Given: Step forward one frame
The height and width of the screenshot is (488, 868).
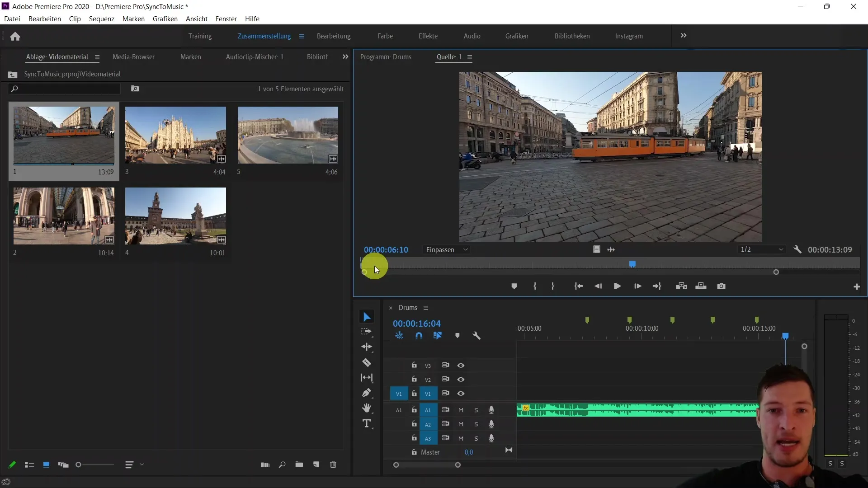Looking at the screenshot, I should pyautogui.click(x=637, y=286).
